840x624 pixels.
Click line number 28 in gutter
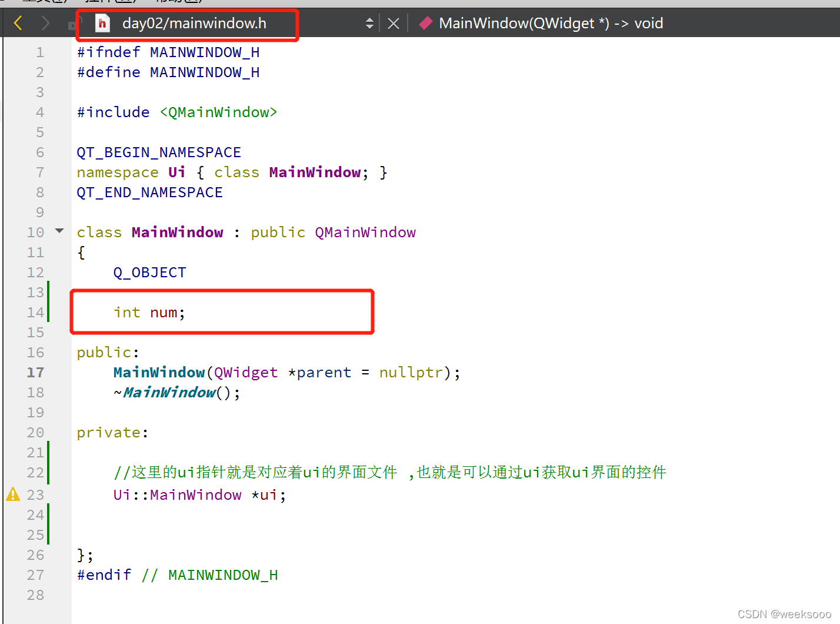[x=35, y=595]
